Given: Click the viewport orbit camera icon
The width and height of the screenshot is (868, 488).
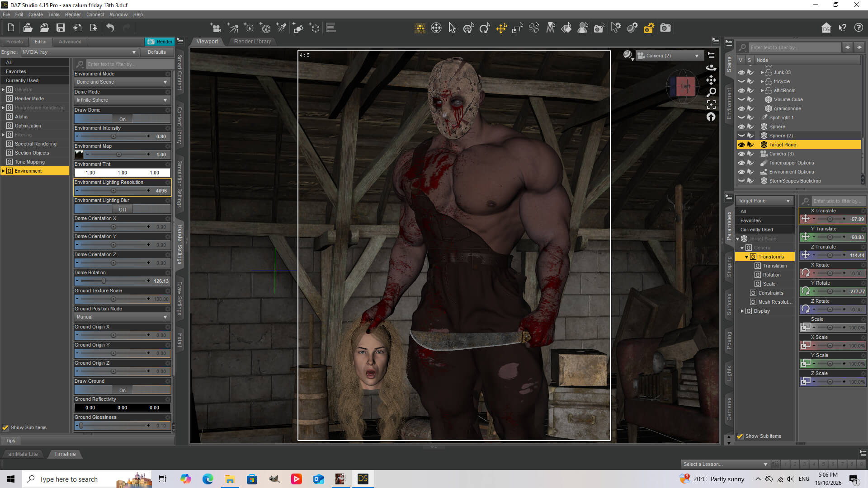Looking at the screenshot, I should 711,68.
